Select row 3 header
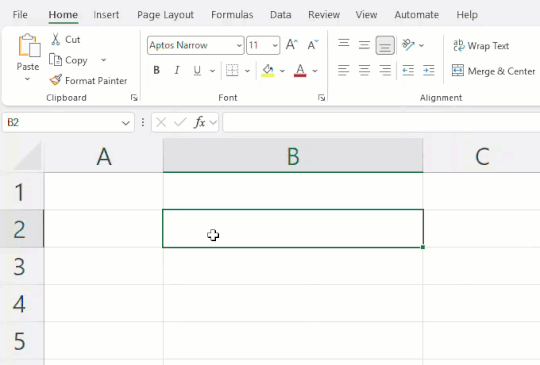Image resolution: width=540 pixels, height=365 pixels. point(22,266)
